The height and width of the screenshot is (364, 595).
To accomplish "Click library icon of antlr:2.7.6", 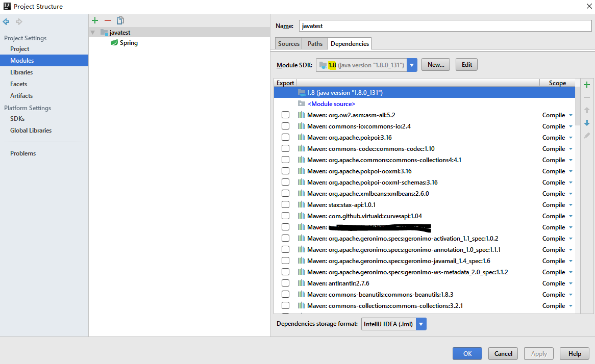I will 301,283.
